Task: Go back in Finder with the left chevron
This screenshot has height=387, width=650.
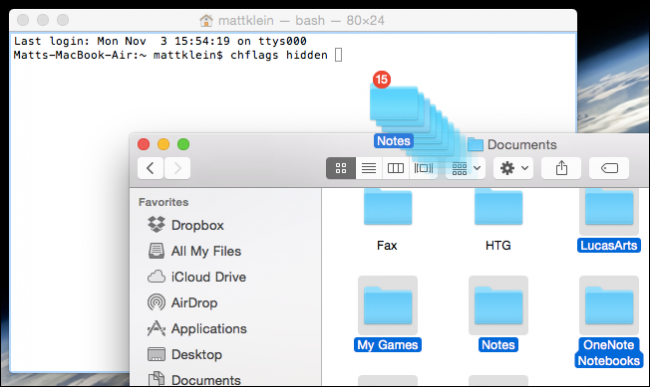Action: 150,168
